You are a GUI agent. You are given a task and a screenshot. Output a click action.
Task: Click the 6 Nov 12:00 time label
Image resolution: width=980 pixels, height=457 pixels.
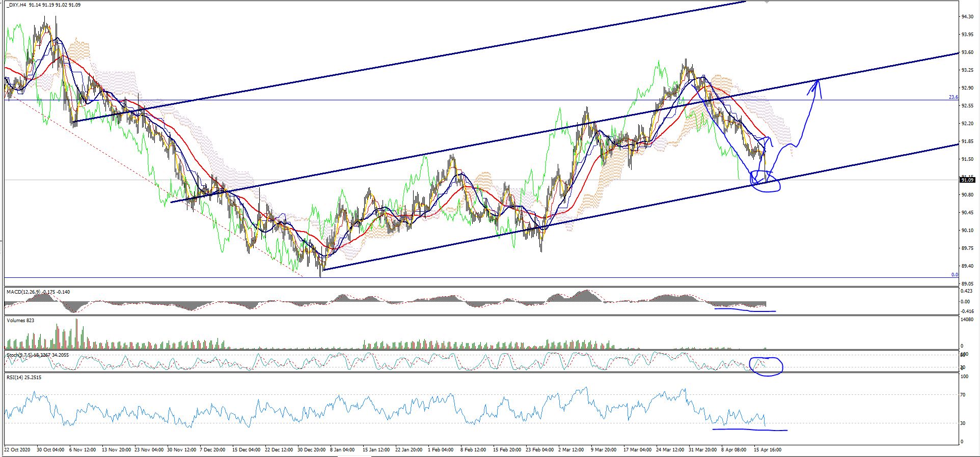point(83,450)
